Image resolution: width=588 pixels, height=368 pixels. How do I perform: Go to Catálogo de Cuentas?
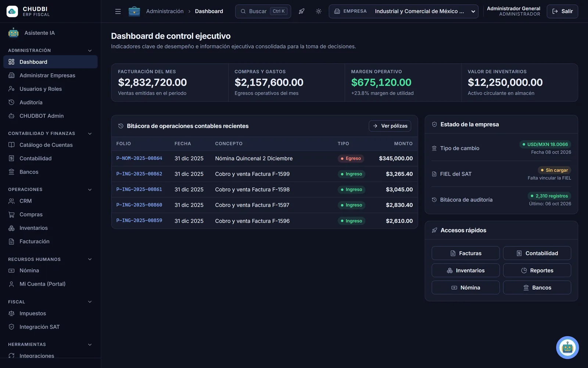coord(50,145)
